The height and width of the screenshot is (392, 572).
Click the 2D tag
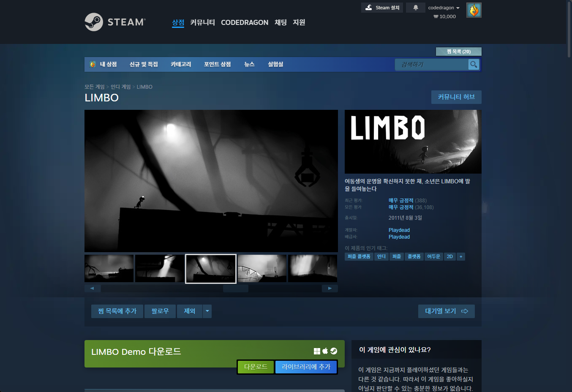(450, 257)
